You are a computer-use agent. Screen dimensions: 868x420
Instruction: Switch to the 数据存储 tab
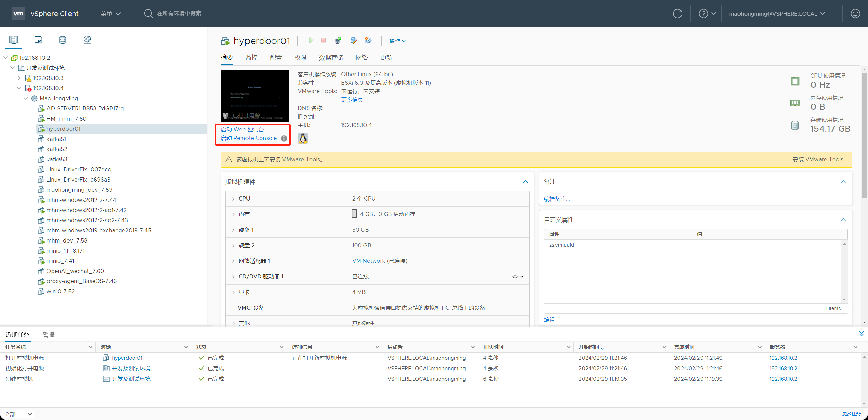[331, 58]
